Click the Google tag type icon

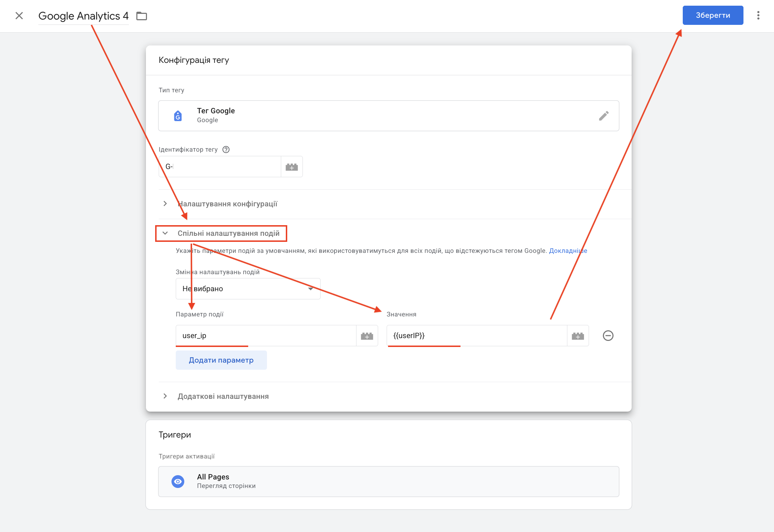point(178,116)
